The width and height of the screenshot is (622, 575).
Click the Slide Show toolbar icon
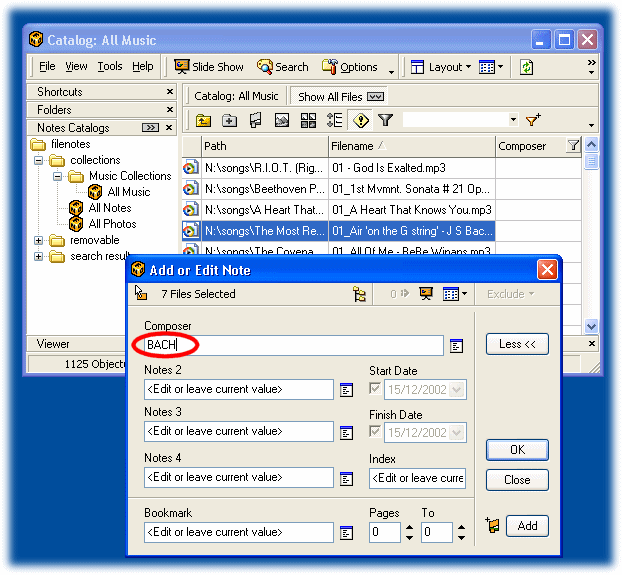pyautogui.click(x=209, y=67)
